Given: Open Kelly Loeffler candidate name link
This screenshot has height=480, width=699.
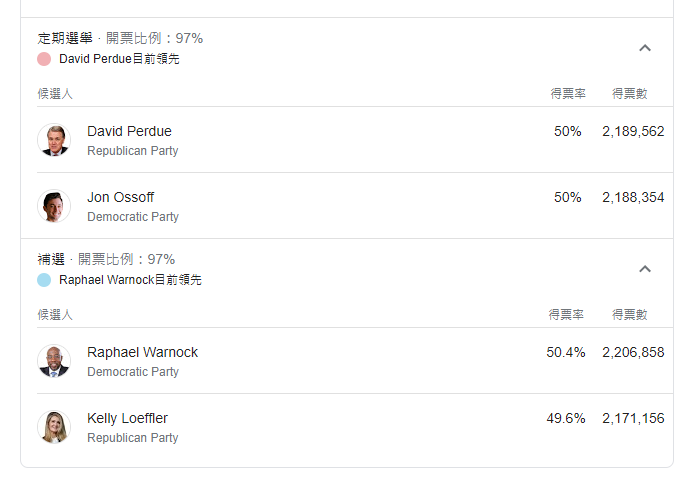Looking at the screenshot, I should pyautogui.click(x=127, y=418).
